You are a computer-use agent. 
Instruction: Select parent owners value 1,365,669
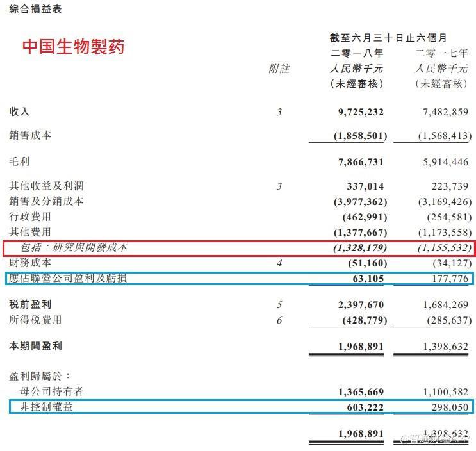coord(361,392)
